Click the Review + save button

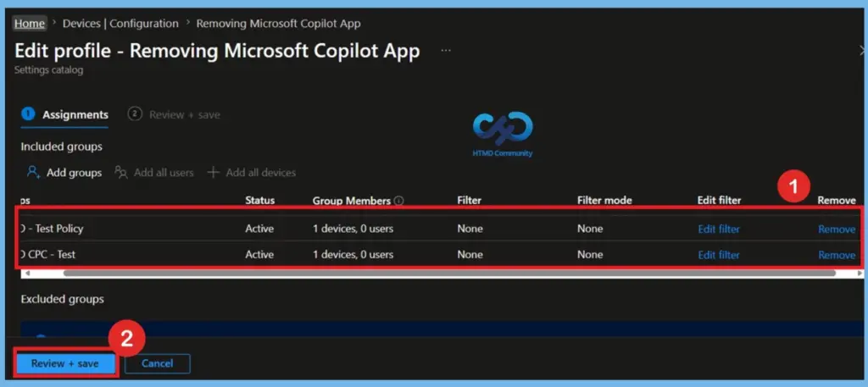click(x=65, y=364)
